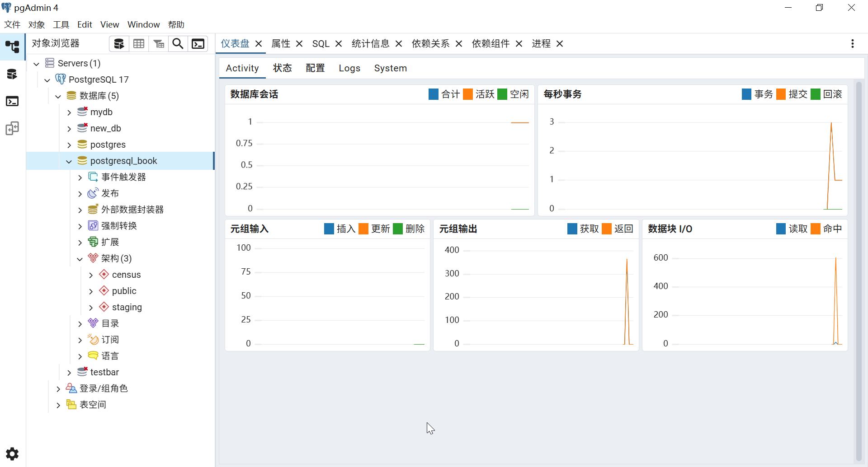Open the Search Objects magnifier tool
This screenshot has height=467, width=868.
(x=178, y=44)
